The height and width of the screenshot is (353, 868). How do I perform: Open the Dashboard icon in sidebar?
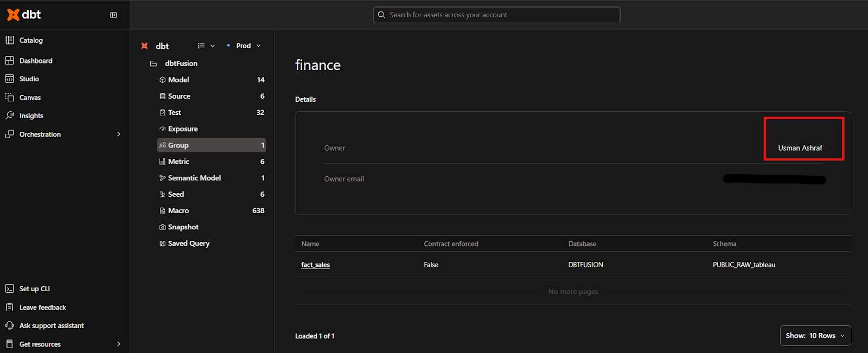coord(10,61)
